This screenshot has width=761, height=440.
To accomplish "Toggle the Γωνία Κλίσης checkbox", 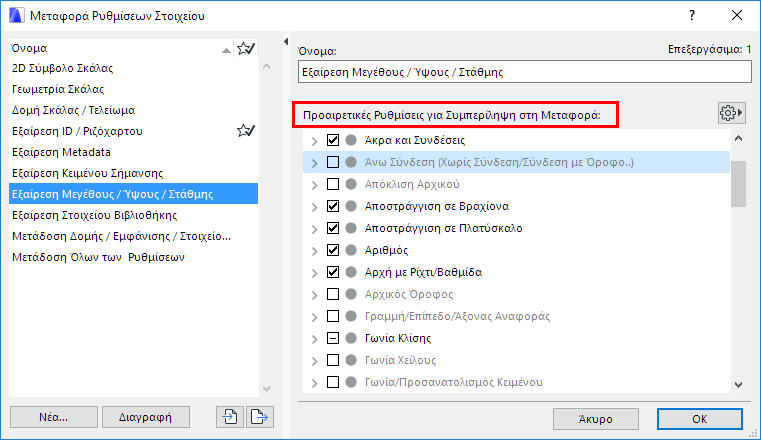I will (334, 338).
